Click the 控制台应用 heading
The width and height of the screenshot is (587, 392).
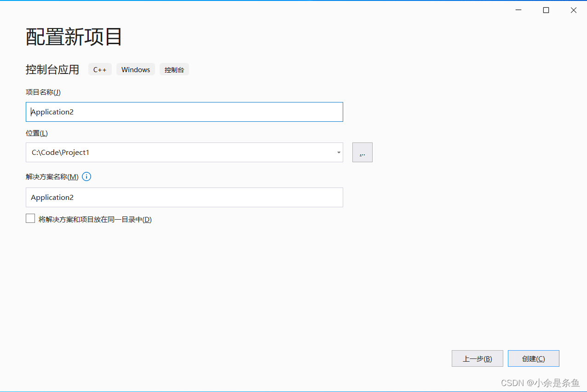pyautogui.click(x=52, y=69)
